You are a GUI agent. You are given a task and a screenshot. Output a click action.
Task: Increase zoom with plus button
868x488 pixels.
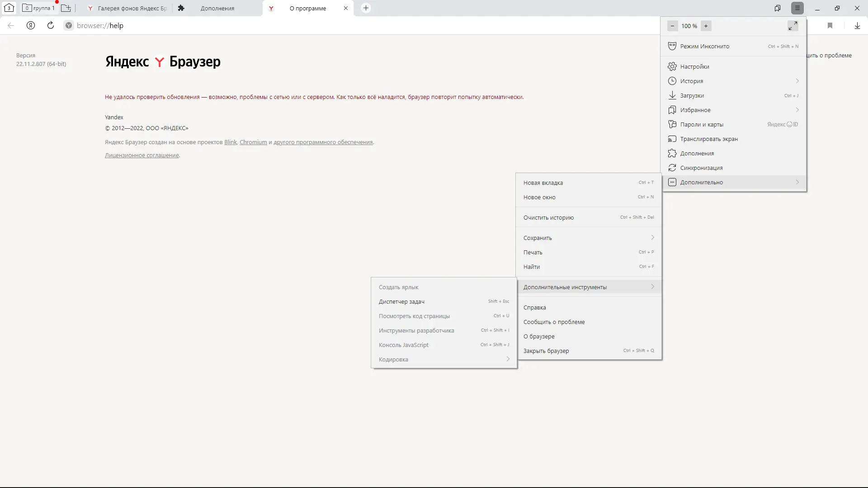pyautogui.click(x=706, y=26)
